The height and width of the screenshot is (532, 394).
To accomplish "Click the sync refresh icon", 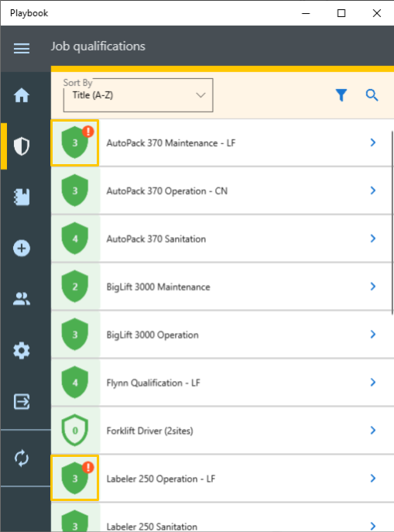I will pyautogui.click(x=22, y=458).
